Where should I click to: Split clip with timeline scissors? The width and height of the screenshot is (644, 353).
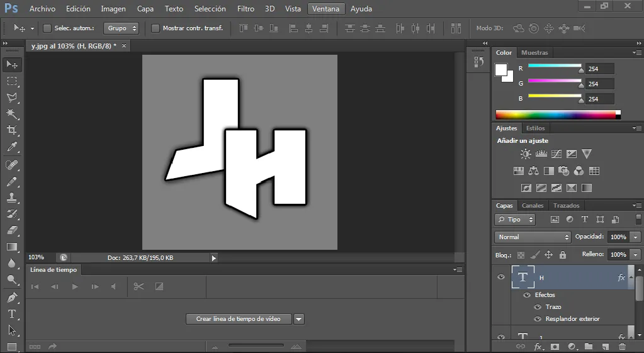pyautogui.click(x=139, y=286)
